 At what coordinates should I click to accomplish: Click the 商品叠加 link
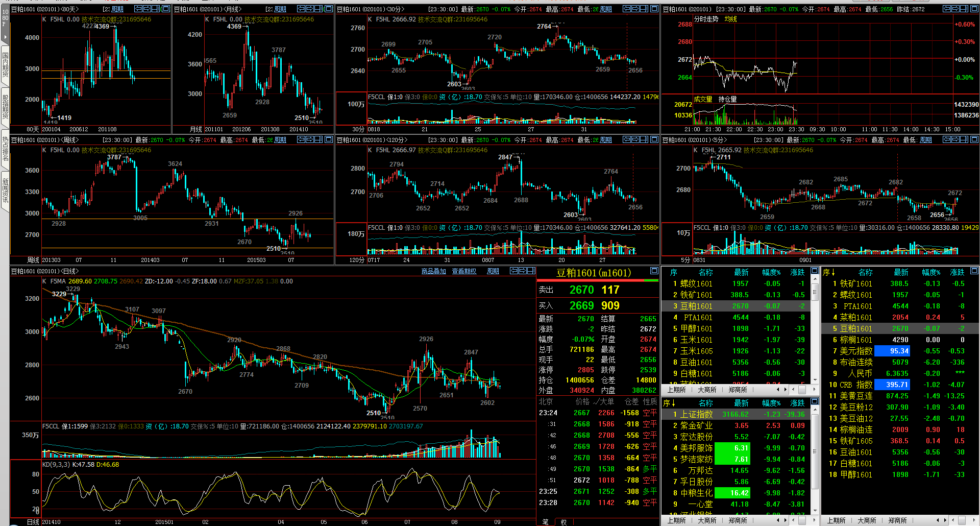[433, 271]
